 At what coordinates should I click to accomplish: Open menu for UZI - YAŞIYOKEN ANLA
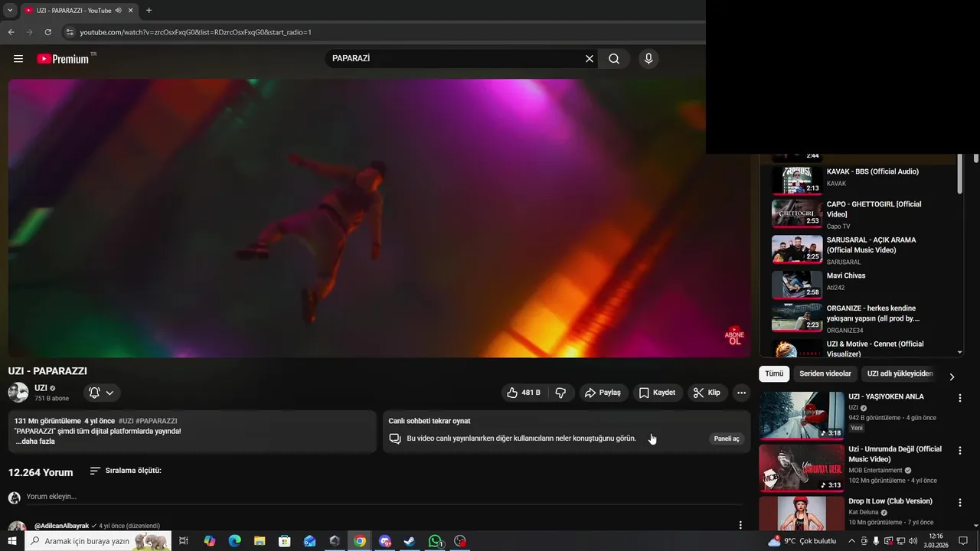tap(959, 398)
